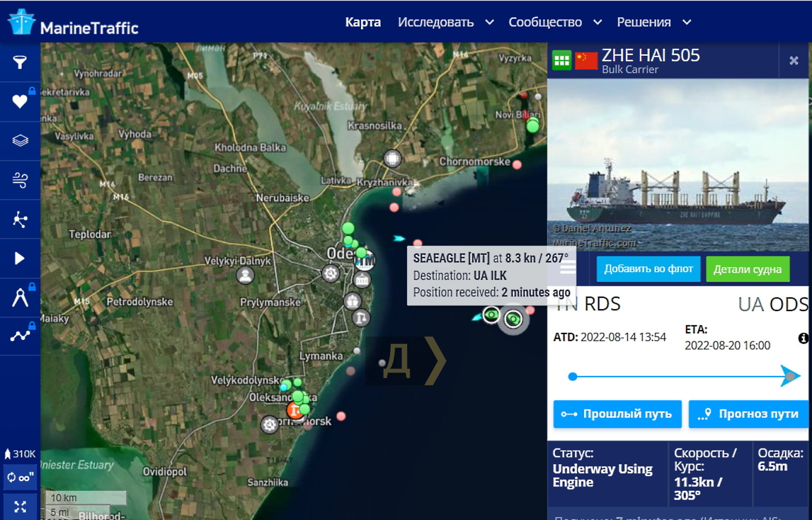Open the voyage analytics graph icon
Image resolution: width=812 pixels, height=520 pixels.
pyautogui.click(x=20, y=336)
